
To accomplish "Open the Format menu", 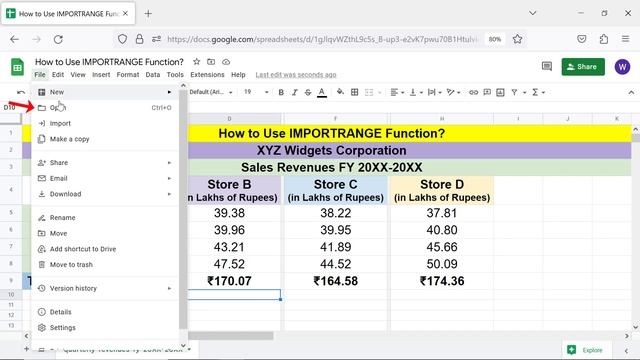I will click(128, 75).
